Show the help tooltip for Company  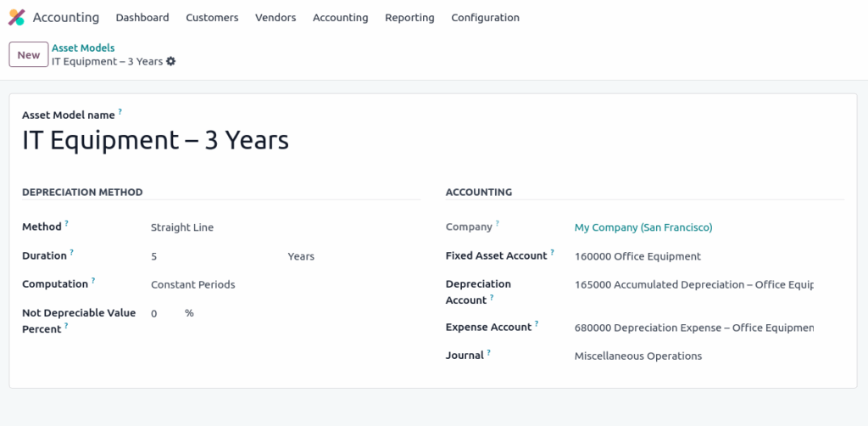click(497, 224)
